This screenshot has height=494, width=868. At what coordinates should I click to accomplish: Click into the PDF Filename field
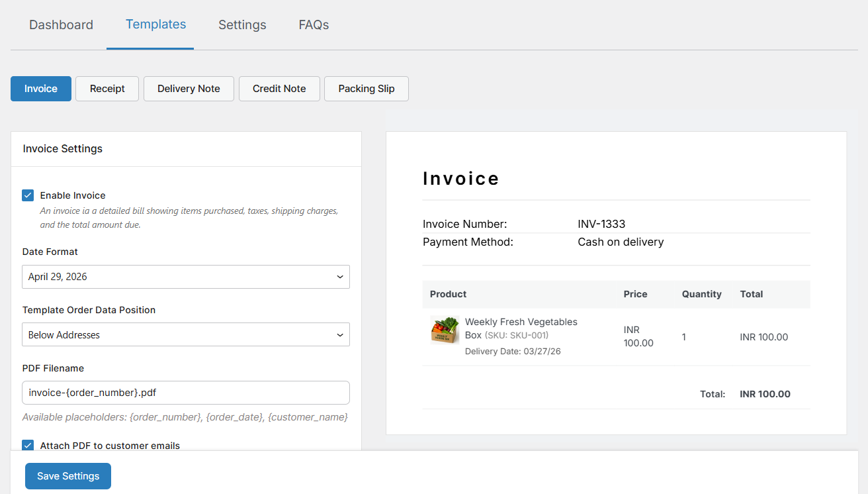(185, 393)
